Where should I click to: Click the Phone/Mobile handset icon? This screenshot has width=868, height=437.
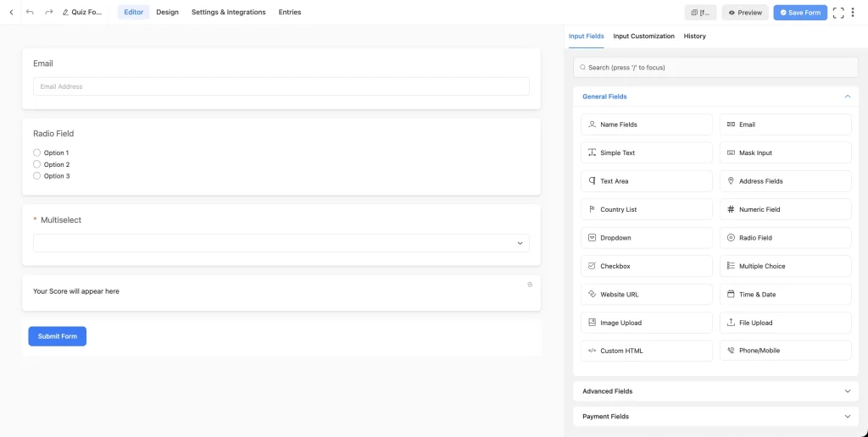(731, 351)
